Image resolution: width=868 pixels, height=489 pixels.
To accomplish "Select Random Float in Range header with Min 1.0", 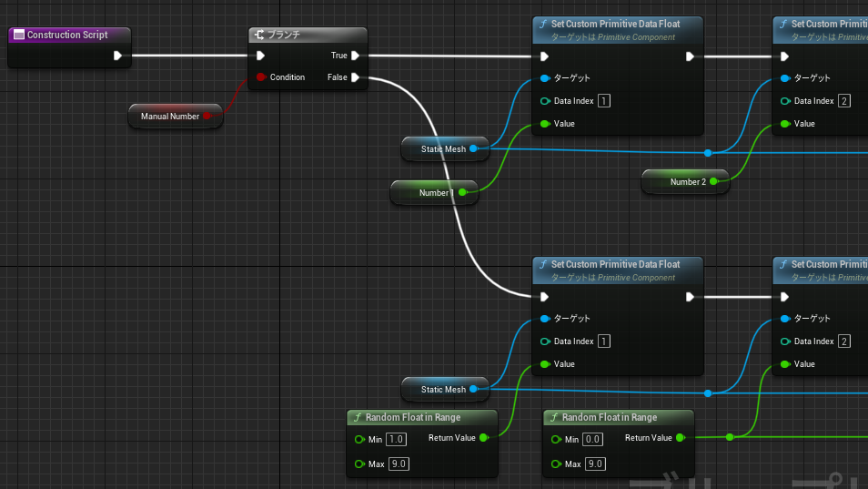I will pos(422,417).
